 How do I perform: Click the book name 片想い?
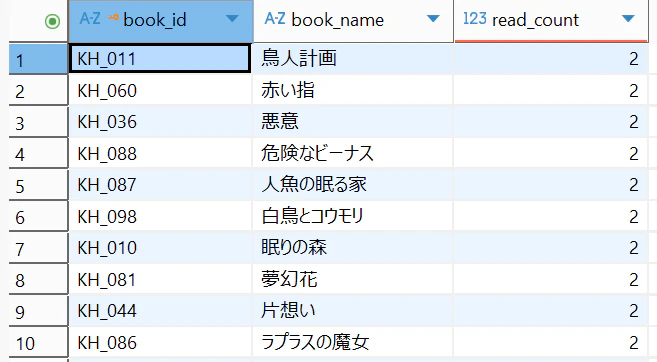tap(288, 310)
